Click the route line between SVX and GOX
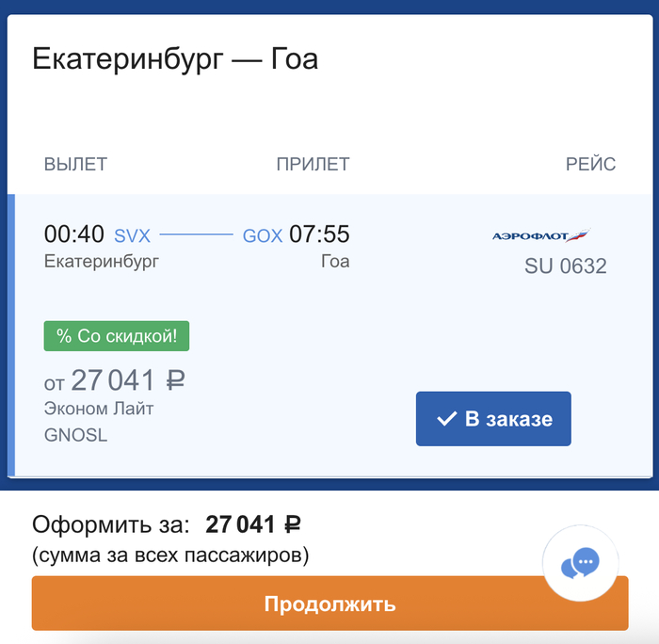This screenshot has width=659, height=644. tap(196, 235)
